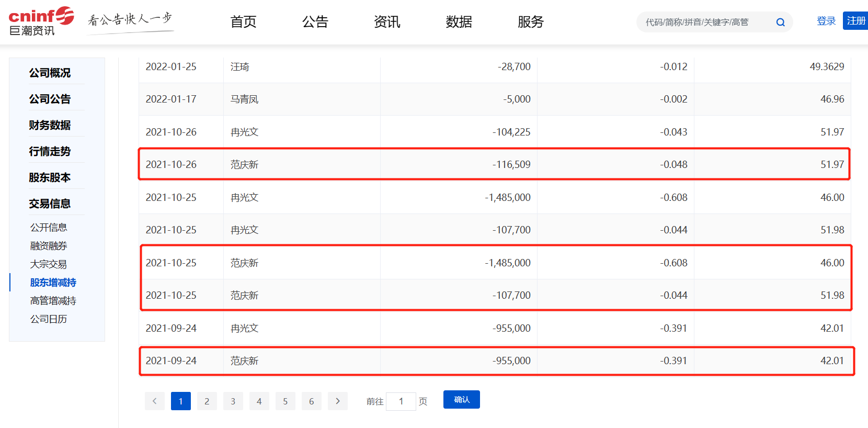Open 公司公告 in the sidebar

[50, 99]
